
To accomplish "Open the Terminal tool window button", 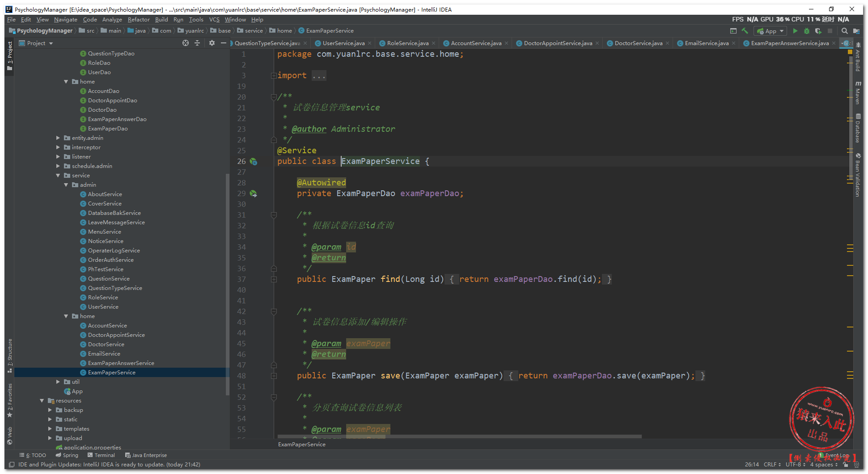I will coord(102,455).
